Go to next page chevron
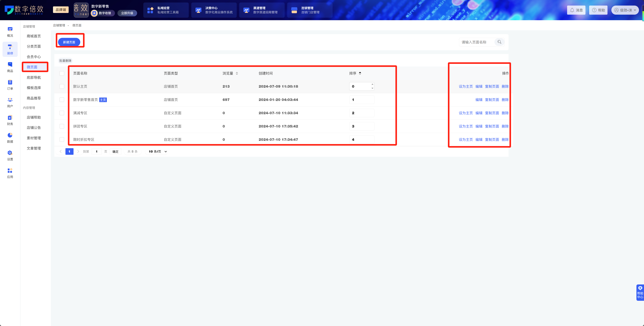644x326 pixels. (78, 152)
